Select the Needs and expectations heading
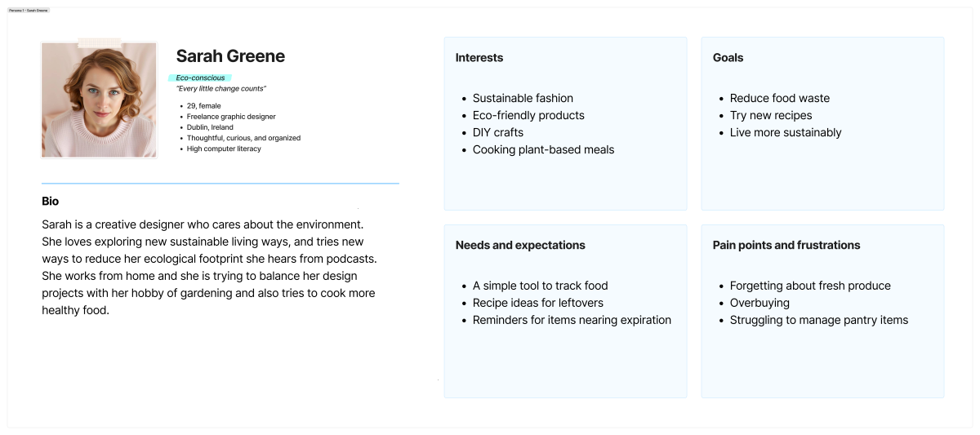This screenshot has width=980, height=435. (x=520, y=246)
